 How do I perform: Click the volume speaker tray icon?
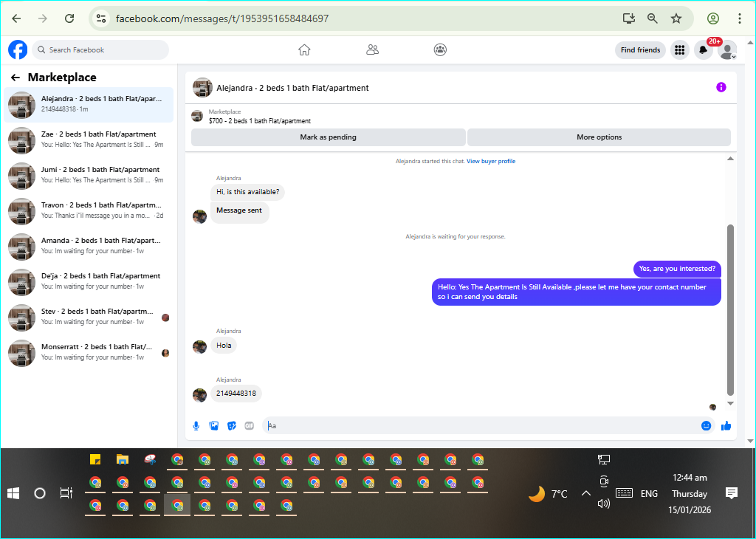[604, 504]
